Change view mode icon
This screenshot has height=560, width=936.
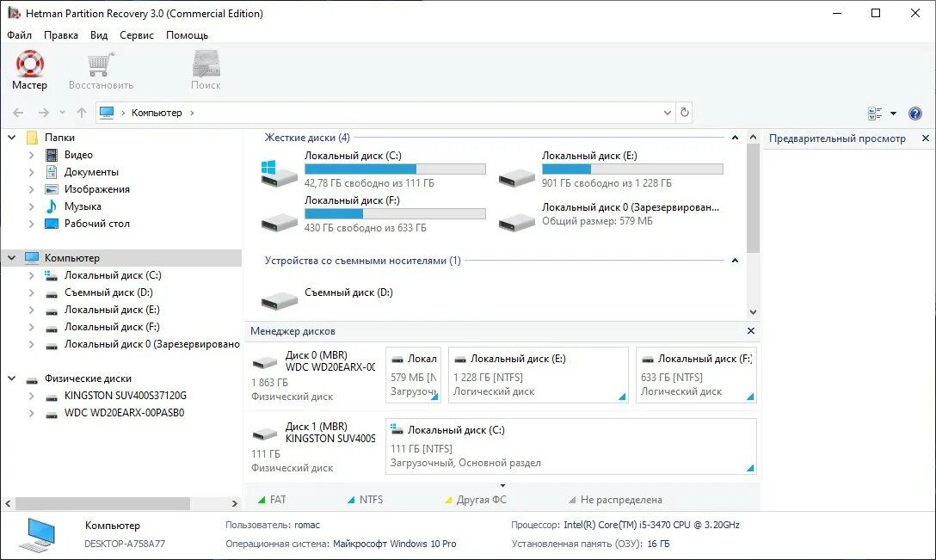click(x=875, y=113)
